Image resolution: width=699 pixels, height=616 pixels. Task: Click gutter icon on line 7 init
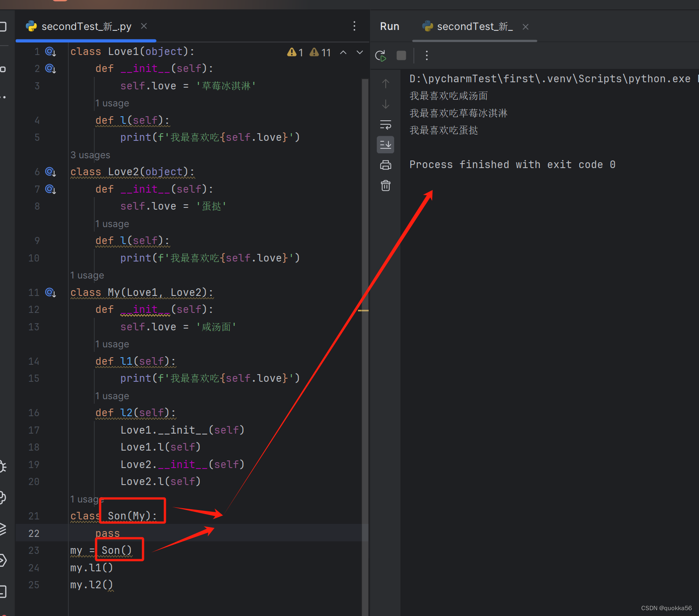(51, 190)
